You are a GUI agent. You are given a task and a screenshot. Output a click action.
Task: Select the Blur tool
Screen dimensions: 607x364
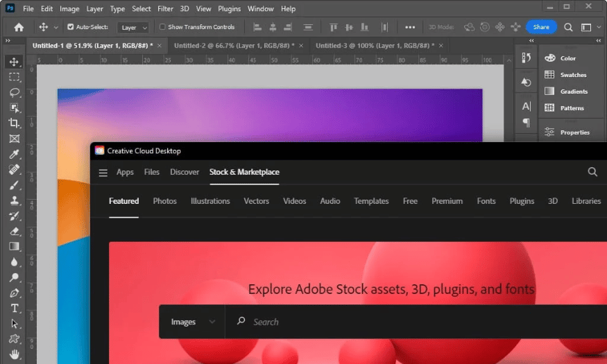click(x=15, y=262)
